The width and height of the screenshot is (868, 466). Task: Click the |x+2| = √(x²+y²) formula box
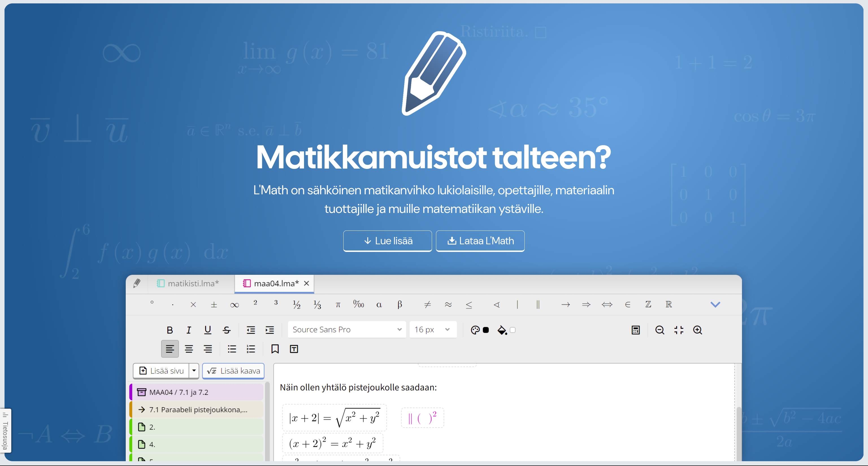[x=334, y=418]
